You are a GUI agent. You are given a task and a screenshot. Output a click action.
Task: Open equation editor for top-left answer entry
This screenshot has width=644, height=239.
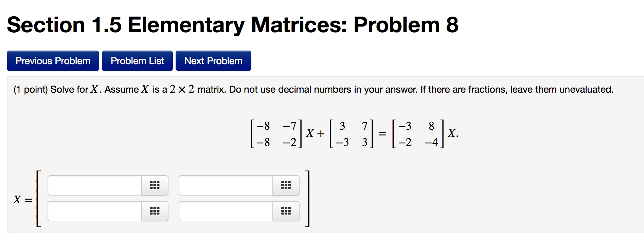[x=155, y=185]
